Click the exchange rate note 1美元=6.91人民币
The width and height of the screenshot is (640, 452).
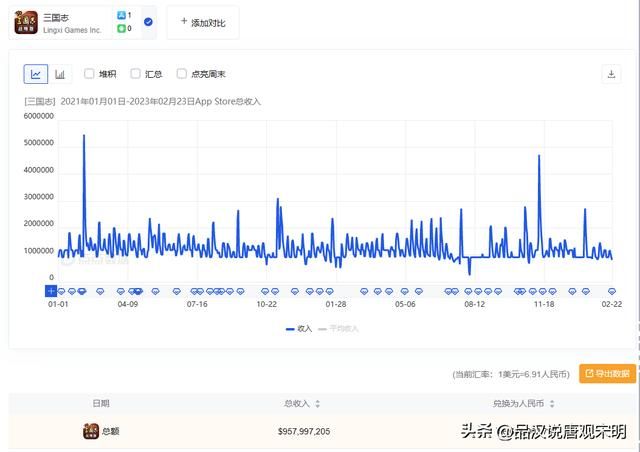click(511, 374)
